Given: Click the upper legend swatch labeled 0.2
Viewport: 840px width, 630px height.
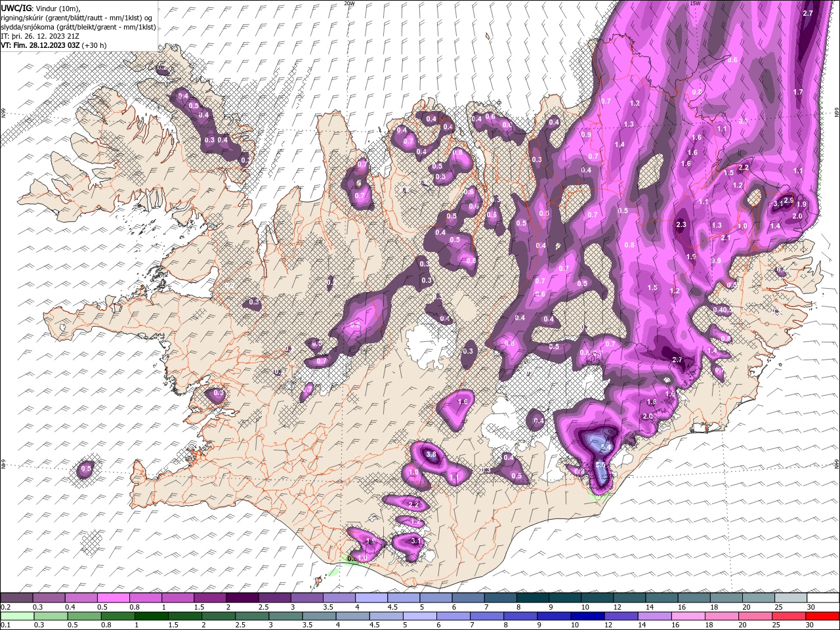Looking at the screenshot, I should tap(16, 597).
